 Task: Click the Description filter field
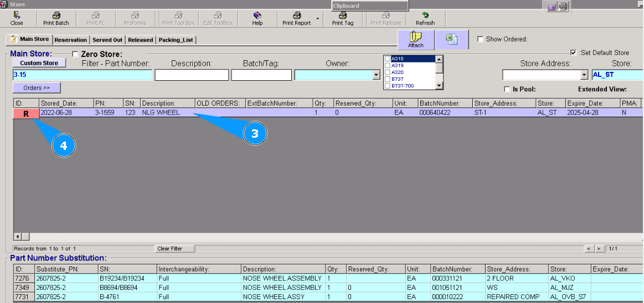192,75
